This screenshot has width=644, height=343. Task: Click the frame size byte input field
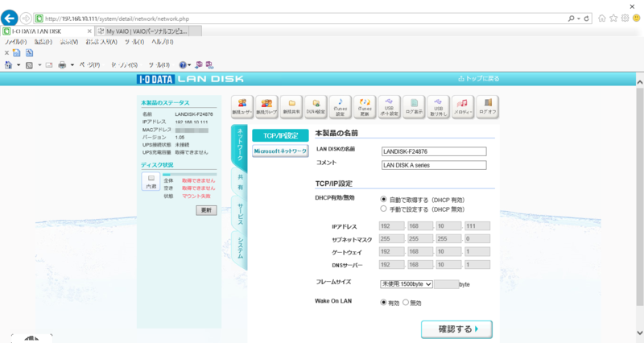(447, 284)
